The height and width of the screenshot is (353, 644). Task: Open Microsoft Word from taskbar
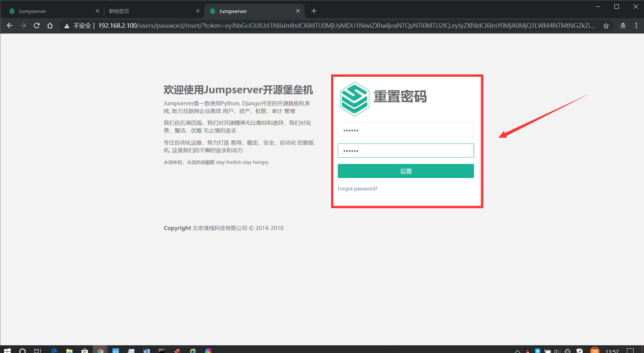pyautogui.click(x=147, y=351)
